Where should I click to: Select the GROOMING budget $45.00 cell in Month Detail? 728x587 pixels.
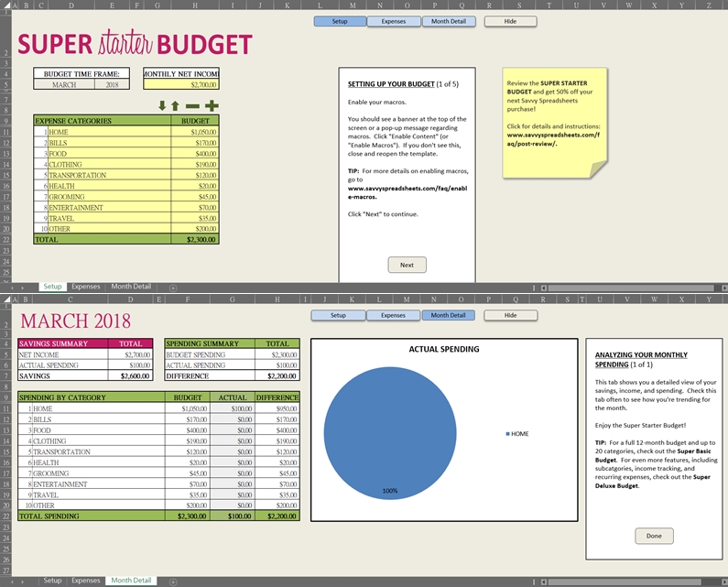(188, 473)
